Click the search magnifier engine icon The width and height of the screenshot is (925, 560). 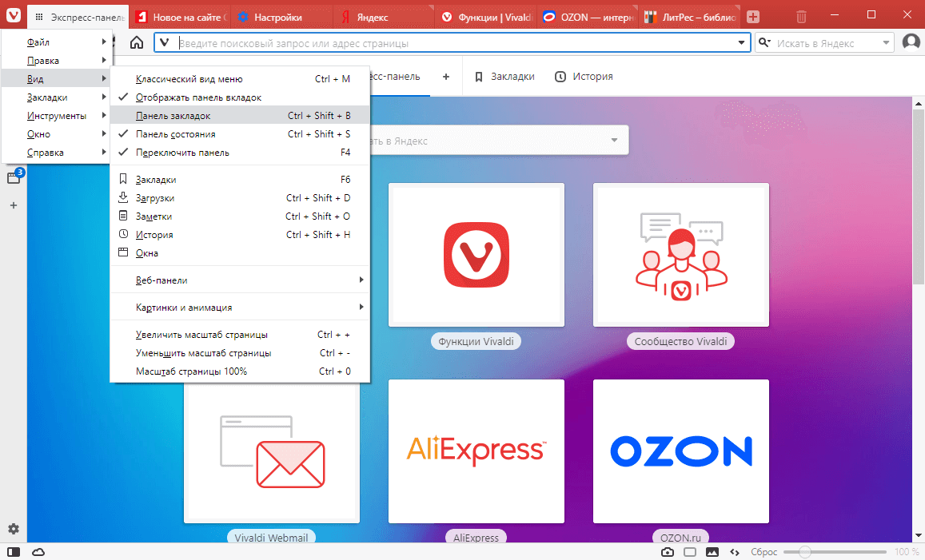point(764,42)
